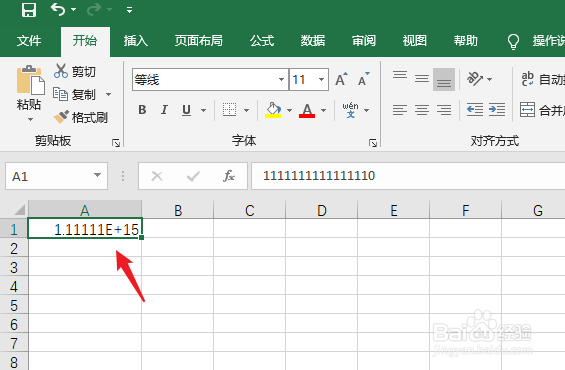Toggle Underline formatting
The width and height of the screenshot is (565, 370).
pos(186,110)
